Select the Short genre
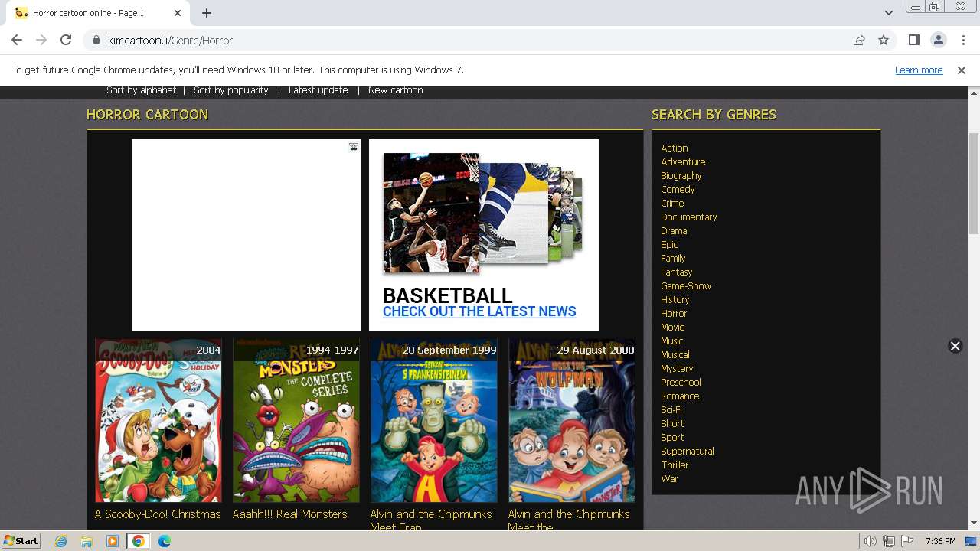The height and width of the screenshot is (551, 980). point(672,424)
